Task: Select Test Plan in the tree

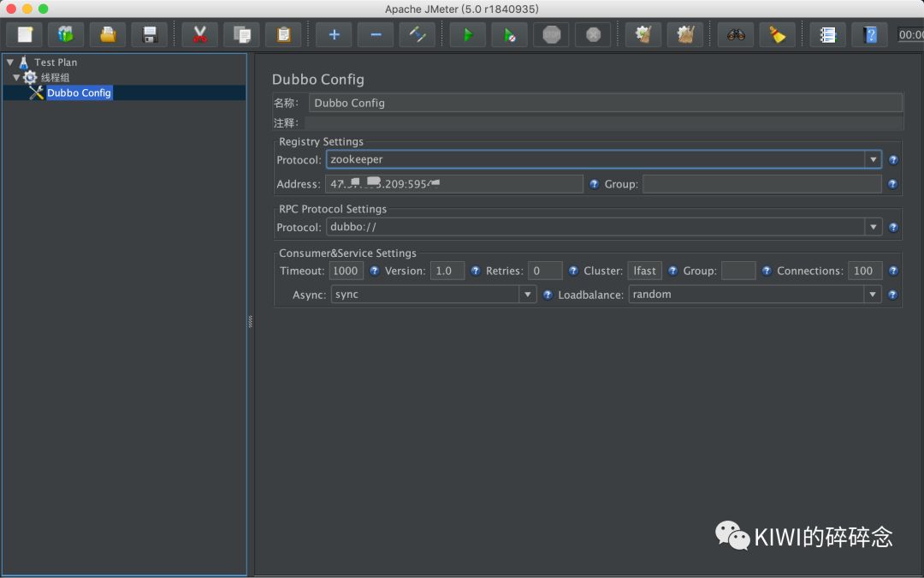Action: coord(56,62)
